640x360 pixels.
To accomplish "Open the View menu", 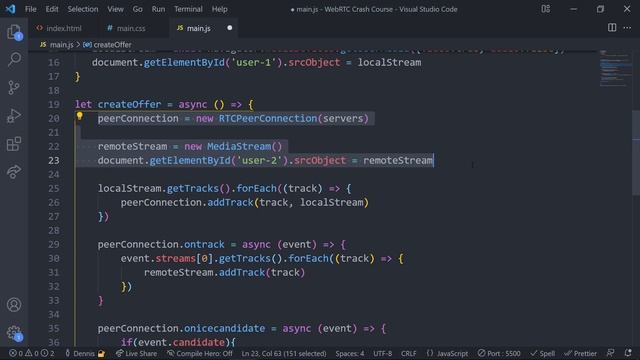I will [116, 9].
